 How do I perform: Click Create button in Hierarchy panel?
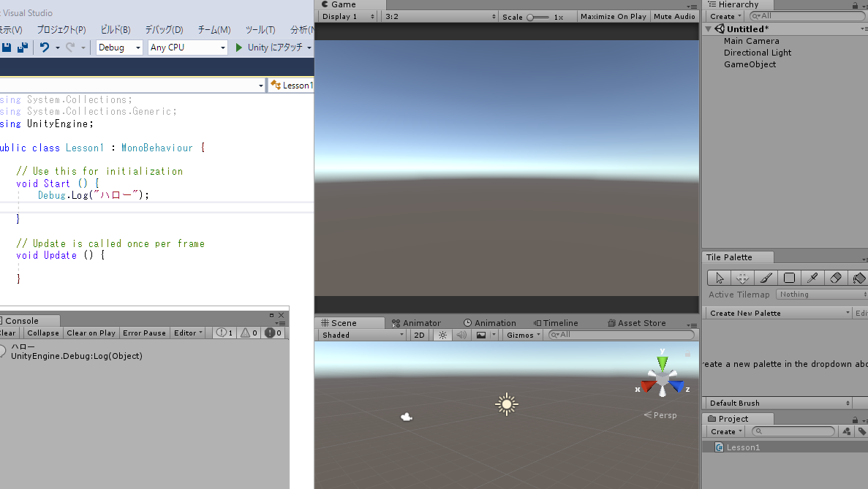725,17
